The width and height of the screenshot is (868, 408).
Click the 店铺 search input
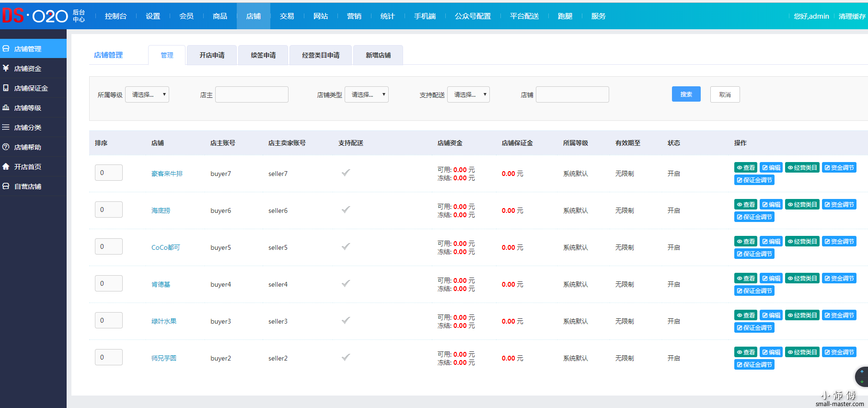573,94
